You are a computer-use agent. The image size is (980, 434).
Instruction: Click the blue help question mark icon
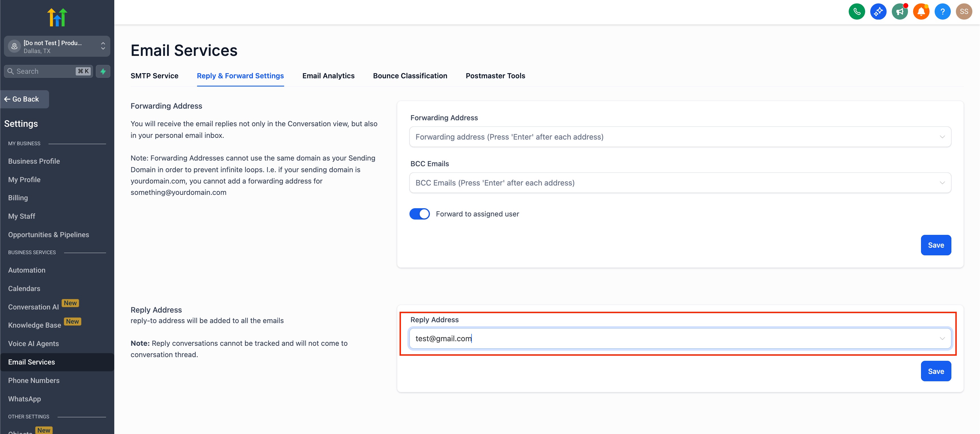pos(942,11)
